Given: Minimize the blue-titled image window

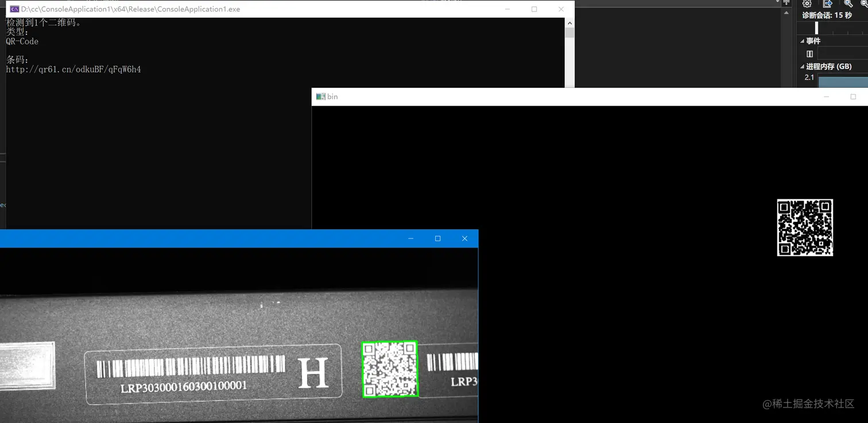Looking at the screenshot, I should (411, 239).
